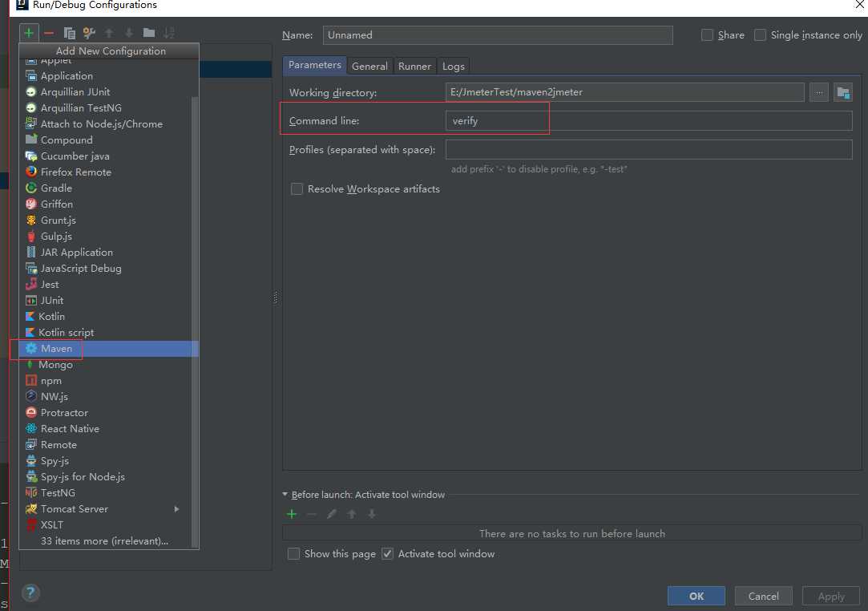Click the configuration type list scrollbar
Image resolution: width=868 pixels, height=611 pixels.
[194, 322]
